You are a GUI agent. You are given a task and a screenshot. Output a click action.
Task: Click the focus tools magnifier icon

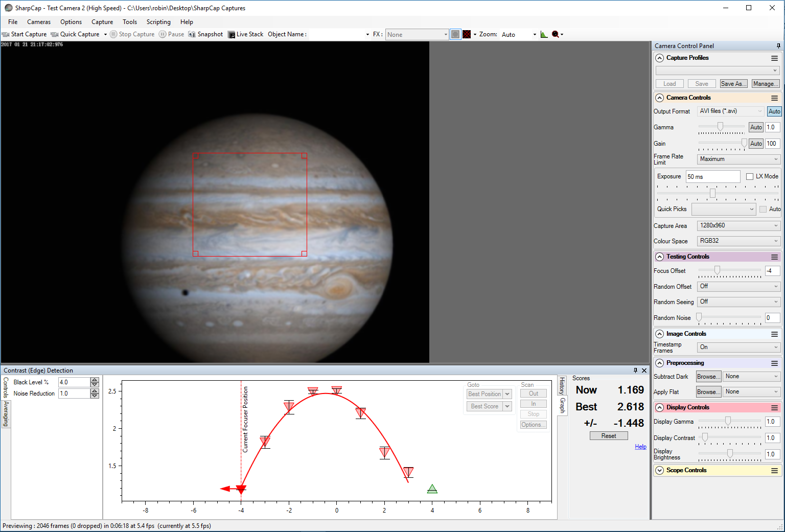click(556, 34)
